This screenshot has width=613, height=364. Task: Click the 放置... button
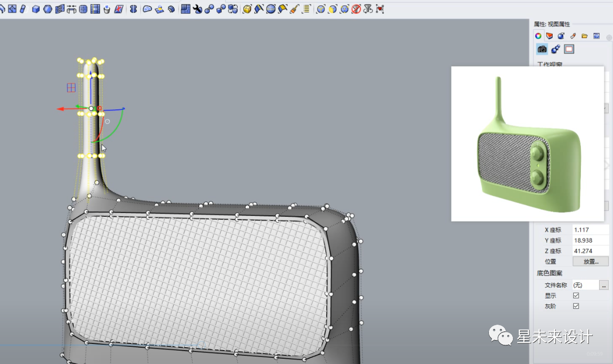(591, 262)
